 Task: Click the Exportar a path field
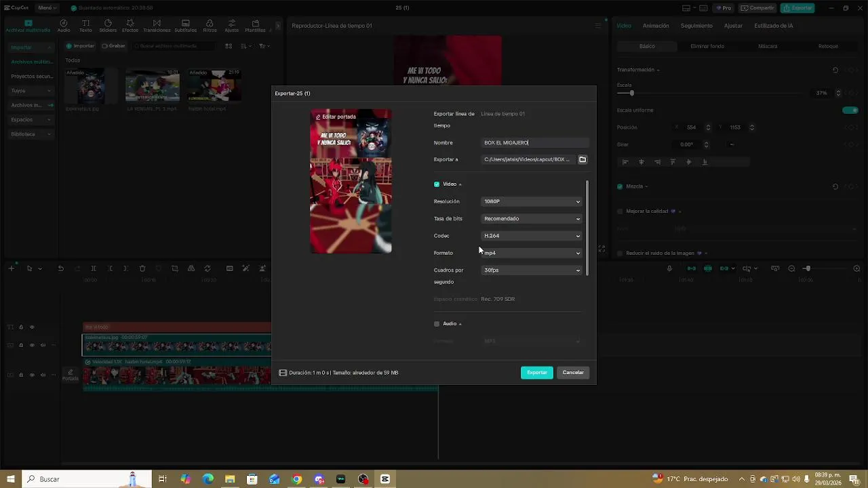tap(528, 159)
